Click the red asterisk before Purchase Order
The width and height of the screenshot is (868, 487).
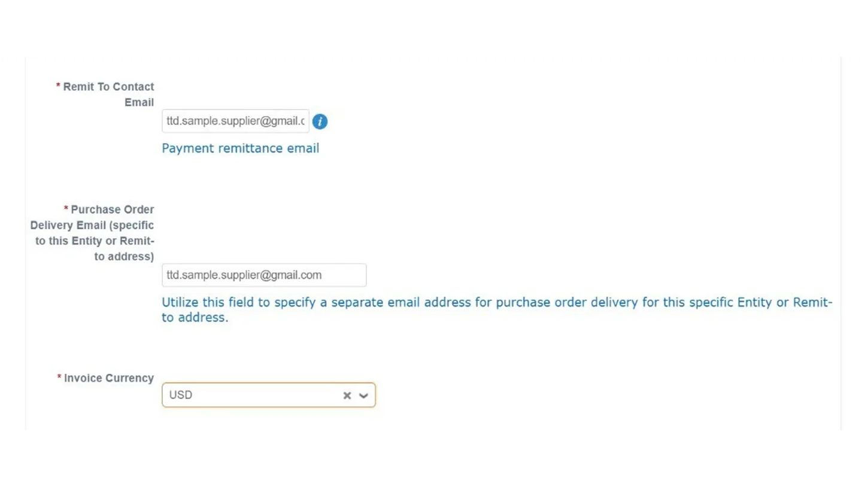point(66,209)
